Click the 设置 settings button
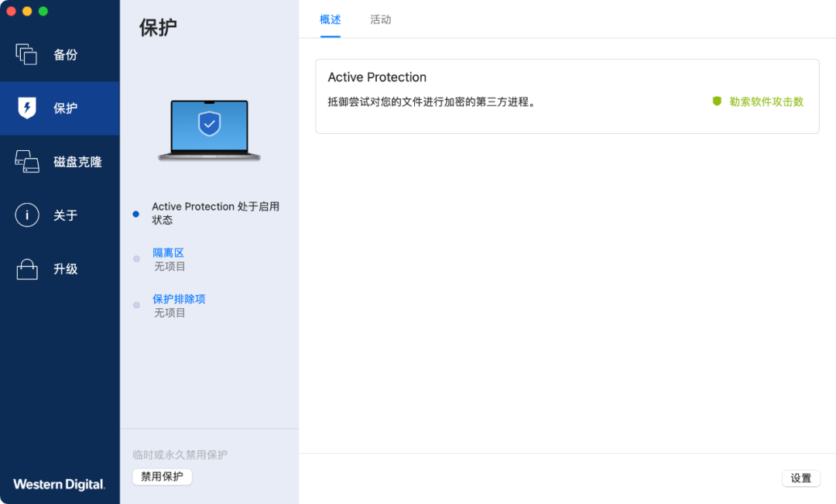Image resolution: width=836 pixels, height=504 pixels. tap(801, 478)
